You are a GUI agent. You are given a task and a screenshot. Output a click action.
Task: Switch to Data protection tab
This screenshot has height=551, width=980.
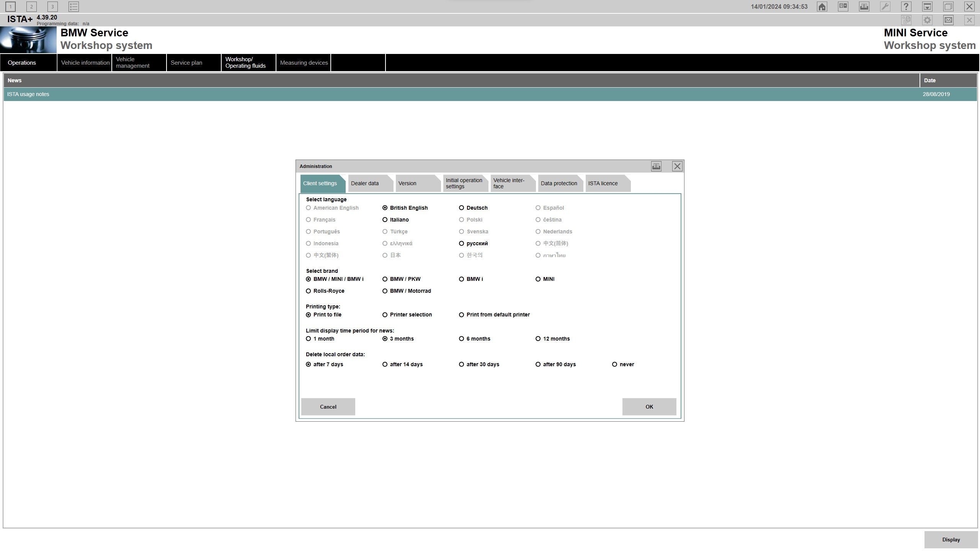(560, 183)
